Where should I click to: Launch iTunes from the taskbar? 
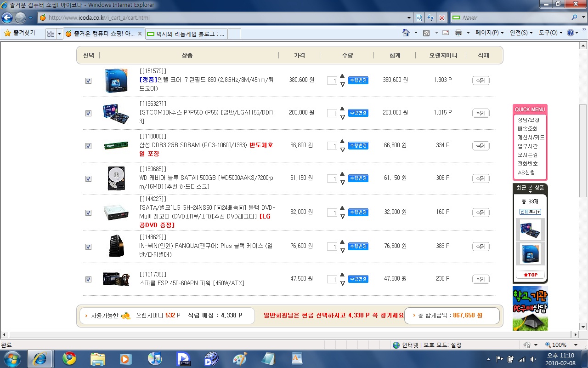154,358
